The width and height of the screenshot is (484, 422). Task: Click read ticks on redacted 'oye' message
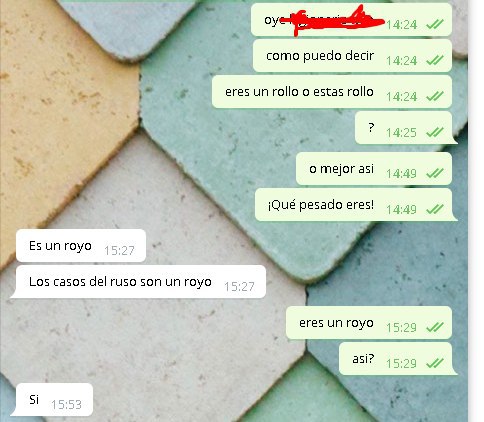click(x=435, y=24)
